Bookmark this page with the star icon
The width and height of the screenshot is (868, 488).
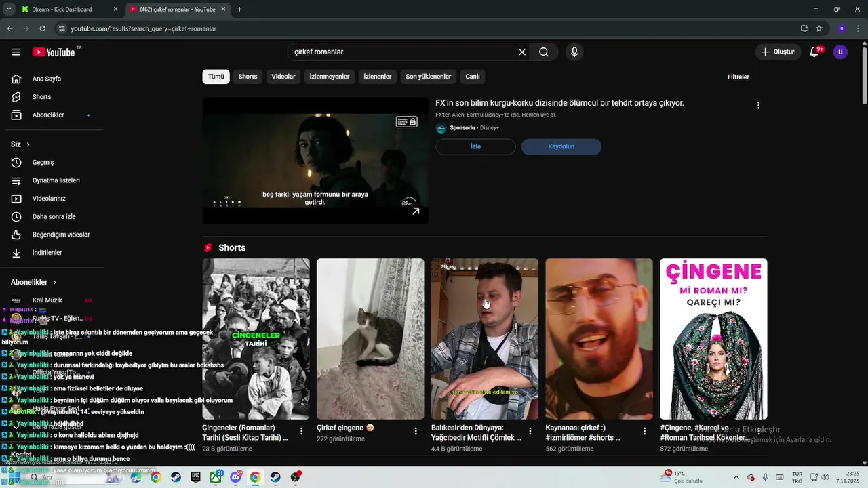click(819, 28)
